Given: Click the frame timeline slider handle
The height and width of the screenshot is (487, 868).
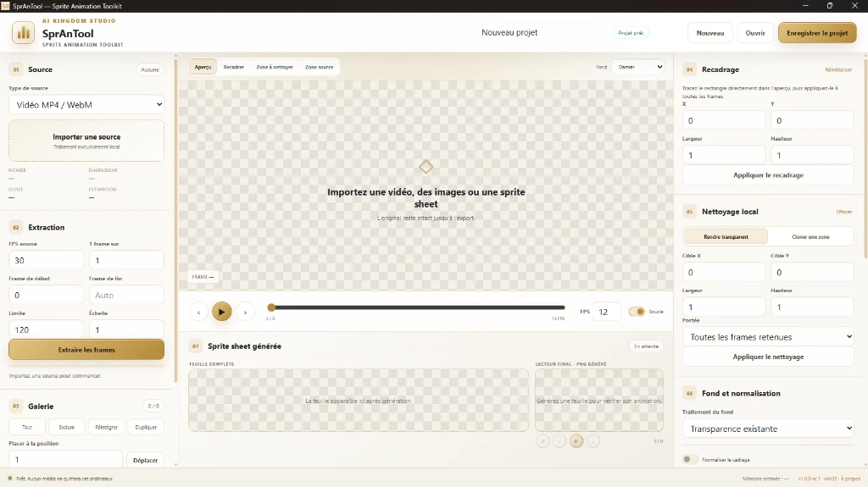Looking at the screenshot, I should coord(271,307).
